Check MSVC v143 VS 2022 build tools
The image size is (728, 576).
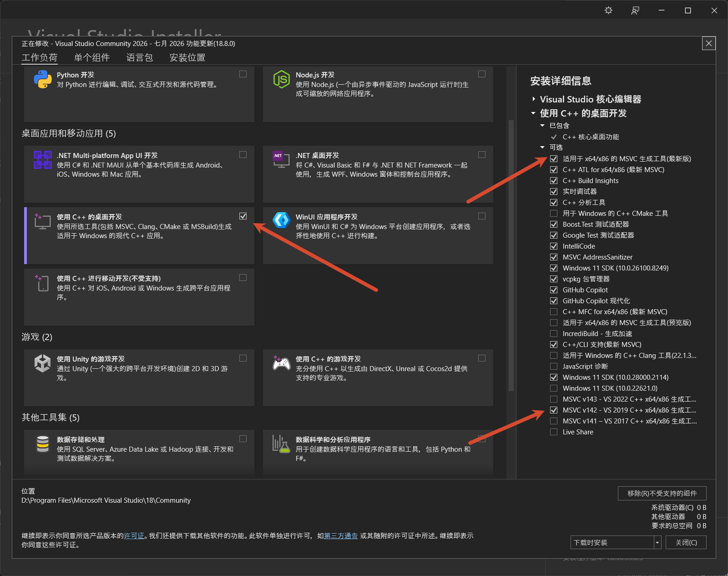click(x=554, y=399)
